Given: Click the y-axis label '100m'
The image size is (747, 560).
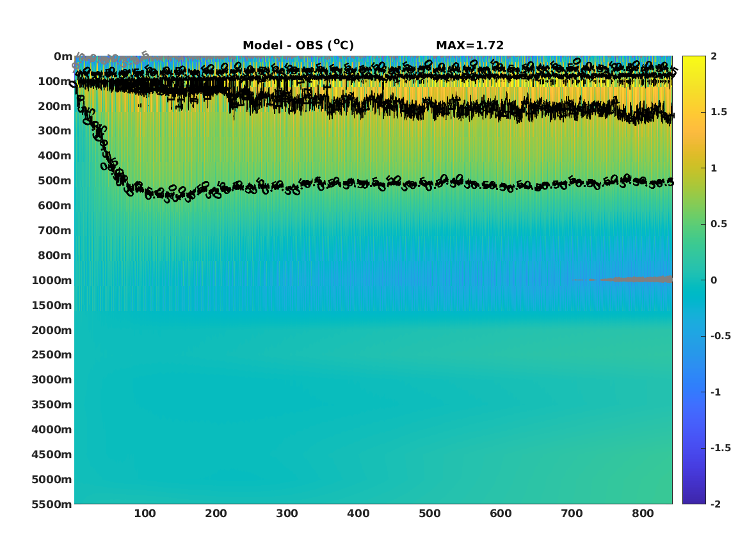Looking at the screenshot, I should coord(55,81).
